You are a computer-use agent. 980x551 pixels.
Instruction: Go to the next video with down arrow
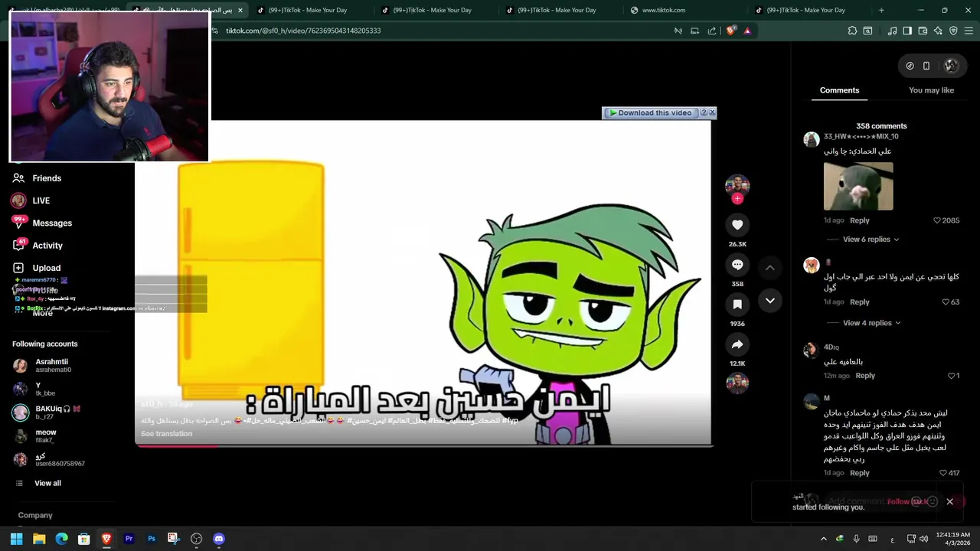770,301
